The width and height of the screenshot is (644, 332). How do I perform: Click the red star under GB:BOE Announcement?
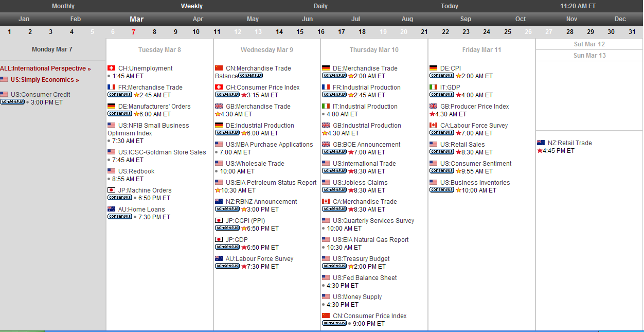pyautogui.click(x=351, y=152)
